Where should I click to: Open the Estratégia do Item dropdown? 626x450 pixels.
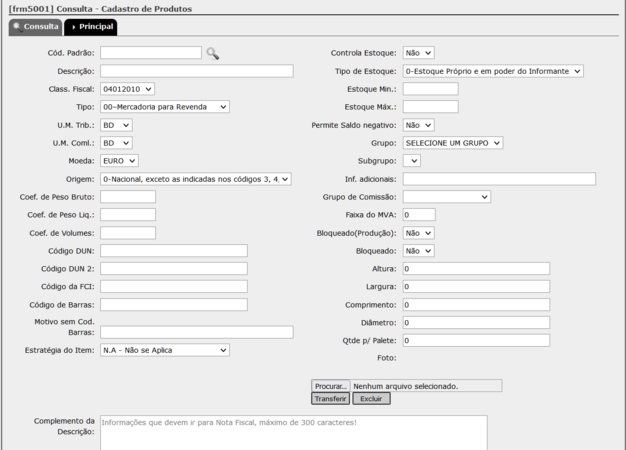click(165, 350)
